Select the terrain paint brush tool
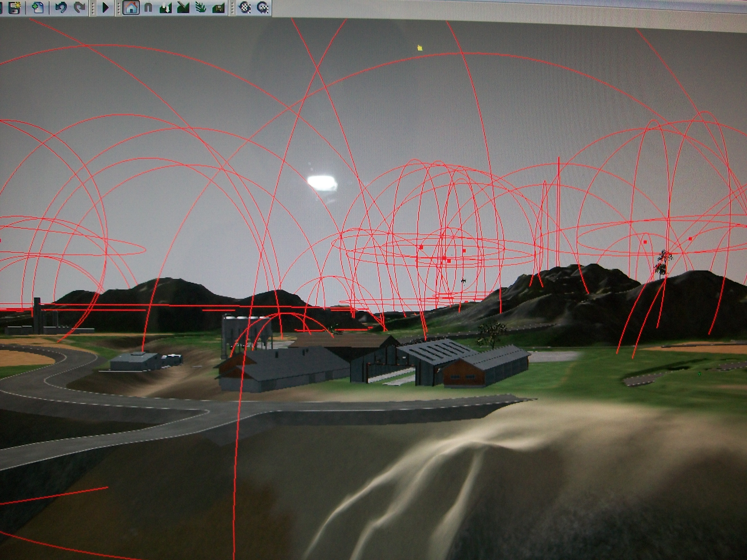This screenshot has height=560, width=747. pos(183,7)
